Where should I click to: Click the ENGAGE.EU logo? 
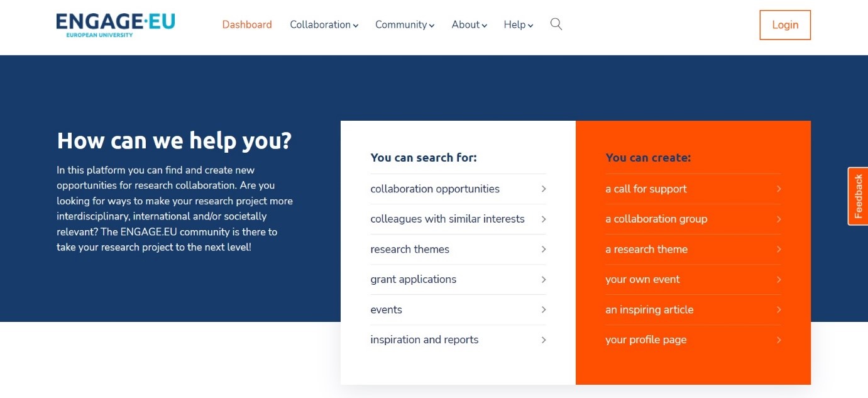pyautogui.click(x=115, y=25)
